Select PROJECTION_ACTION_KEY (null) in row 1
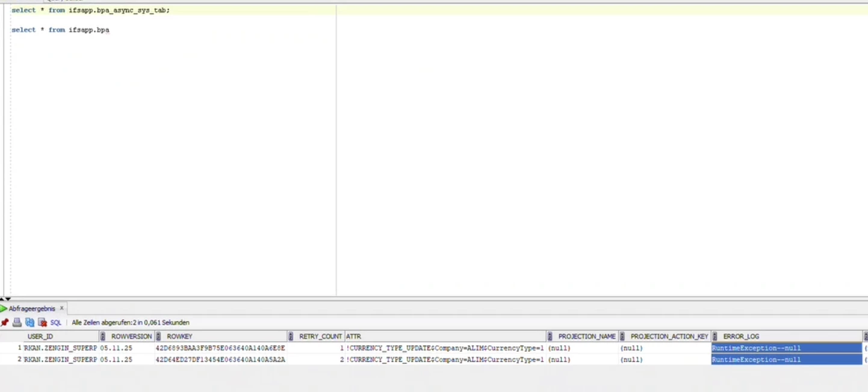 click(665, 348)
